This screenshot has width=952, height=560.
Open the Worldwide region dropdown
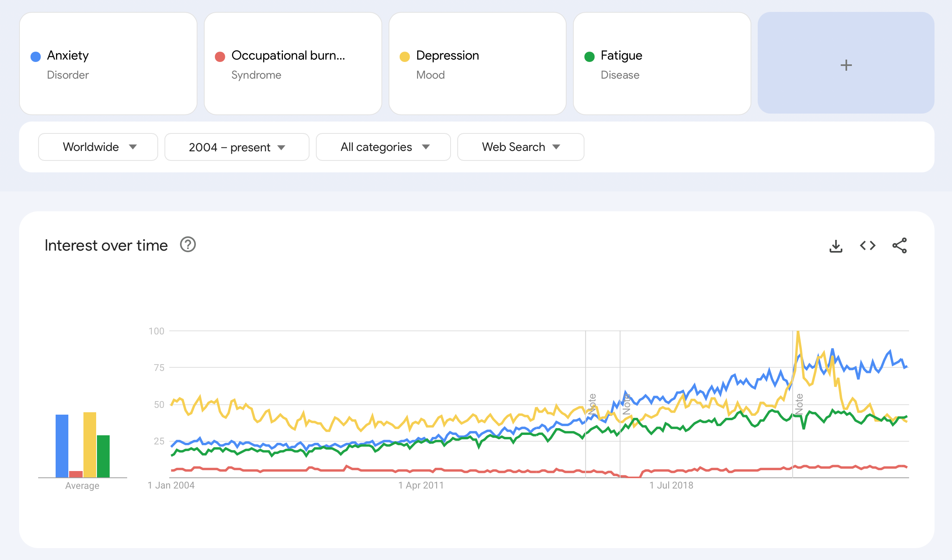[x=98, y=147]
